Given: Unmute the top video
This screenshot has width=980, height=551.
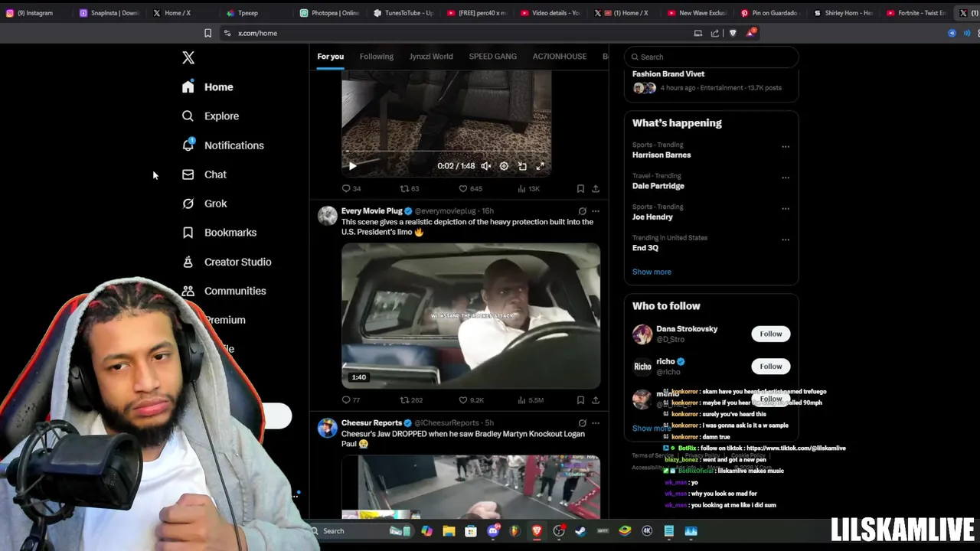Looking at the screenshot, I should [485, 166].
